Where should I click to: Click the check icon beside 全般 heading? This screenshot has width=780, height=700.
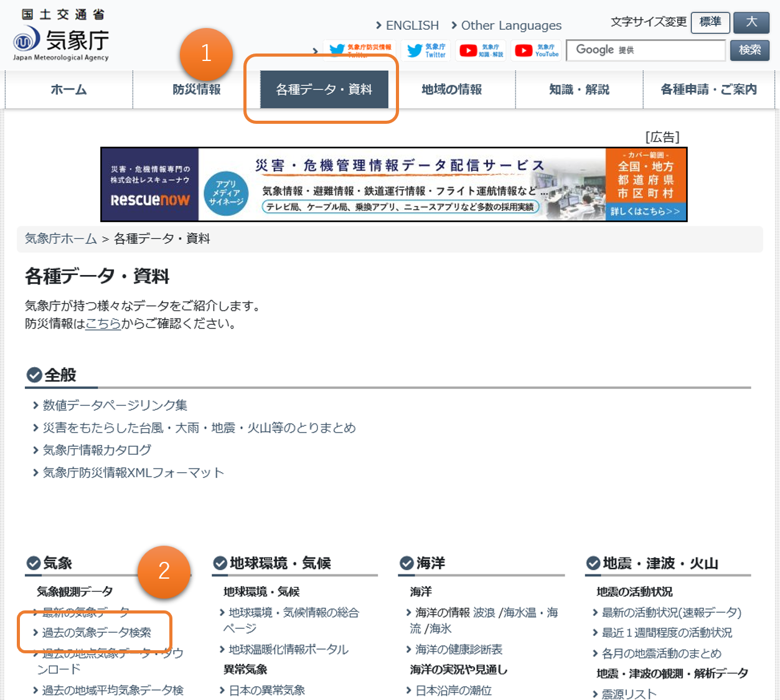(x=34, y=375)
